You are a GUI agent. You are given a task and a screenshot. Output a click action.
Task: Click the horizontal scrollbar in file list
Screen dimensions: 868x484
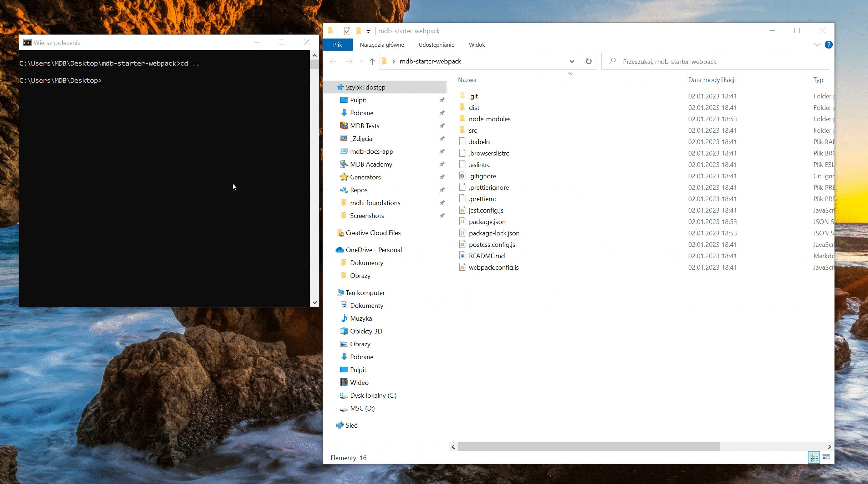588,447
